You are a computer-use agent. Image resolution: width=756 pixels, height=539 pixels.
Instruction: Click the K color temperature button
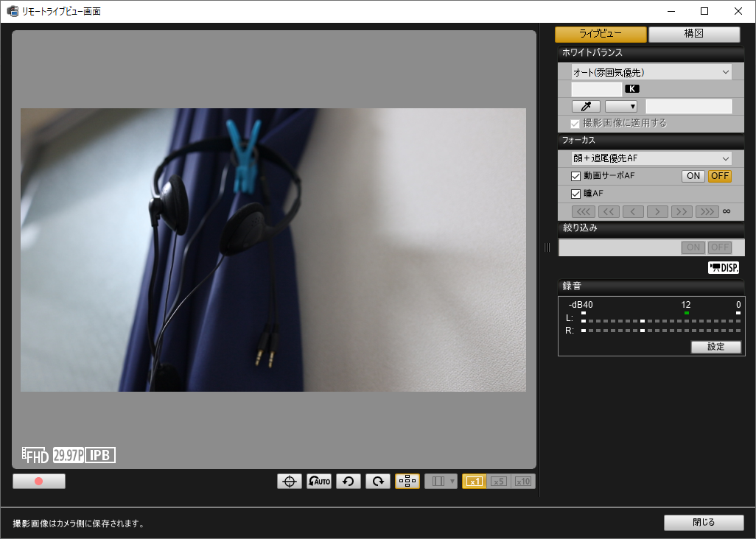pos(632,88)
